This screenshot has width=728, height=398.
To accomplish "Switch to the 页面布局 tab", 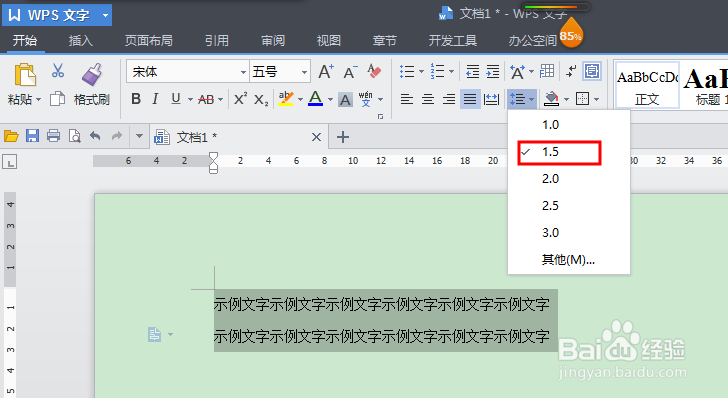I will 149,41.
